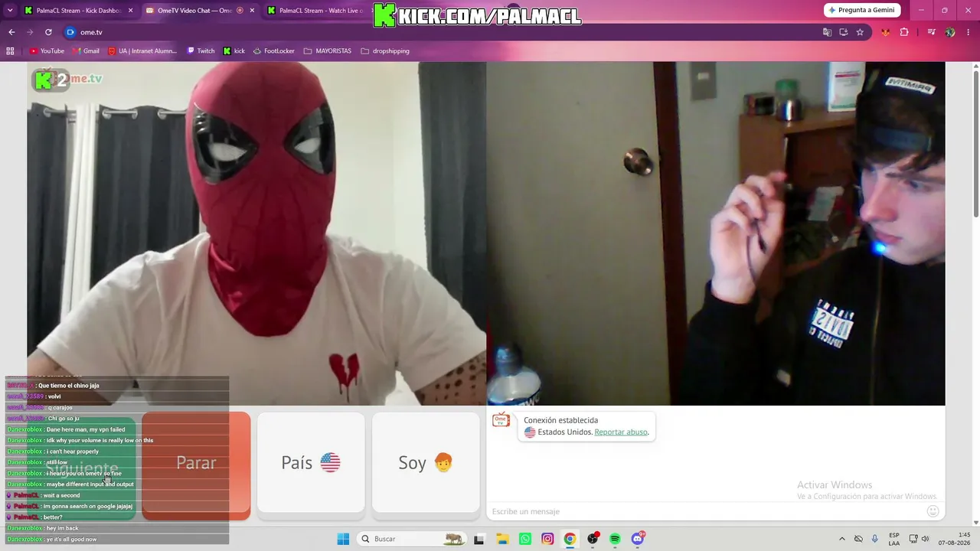Open camera site info icon in address bar
The width and height of the screenshot is (980, 551).
pos(70,32)
